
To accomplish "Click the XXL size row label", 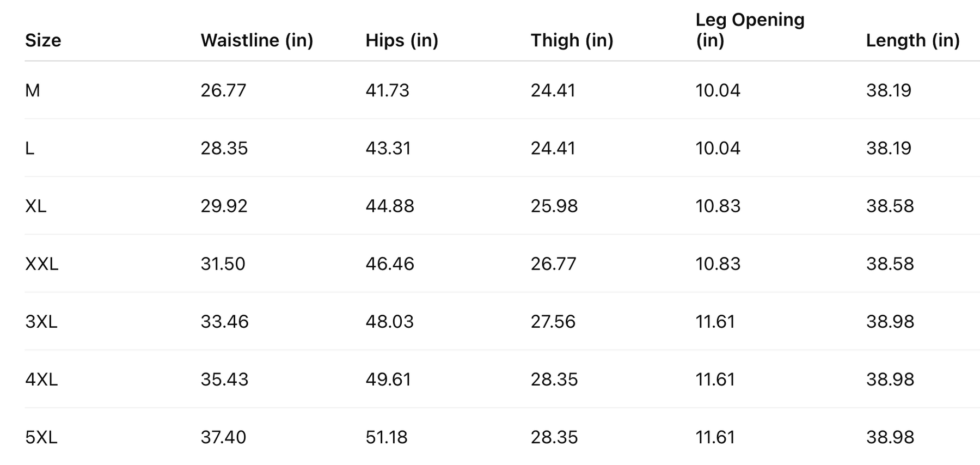I will pyautogui.click(x=41, y=264).
